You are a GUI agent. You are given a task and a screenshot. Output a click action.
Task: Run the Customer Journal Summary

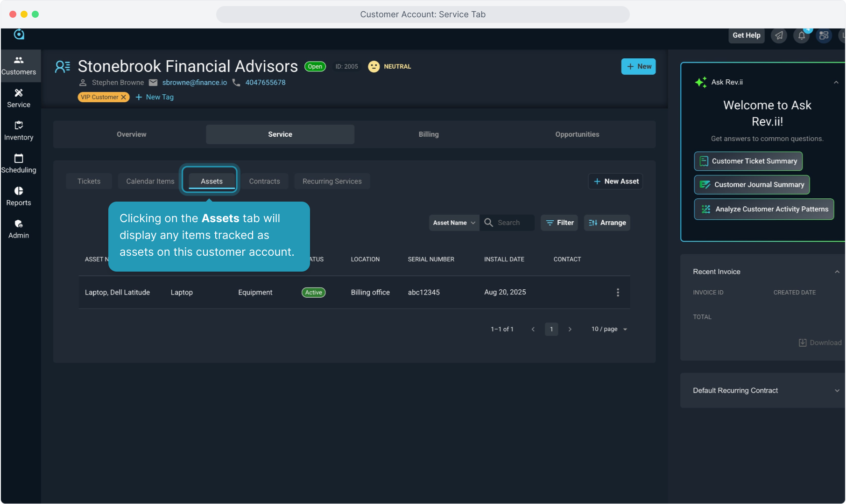(x=752, y=185)
